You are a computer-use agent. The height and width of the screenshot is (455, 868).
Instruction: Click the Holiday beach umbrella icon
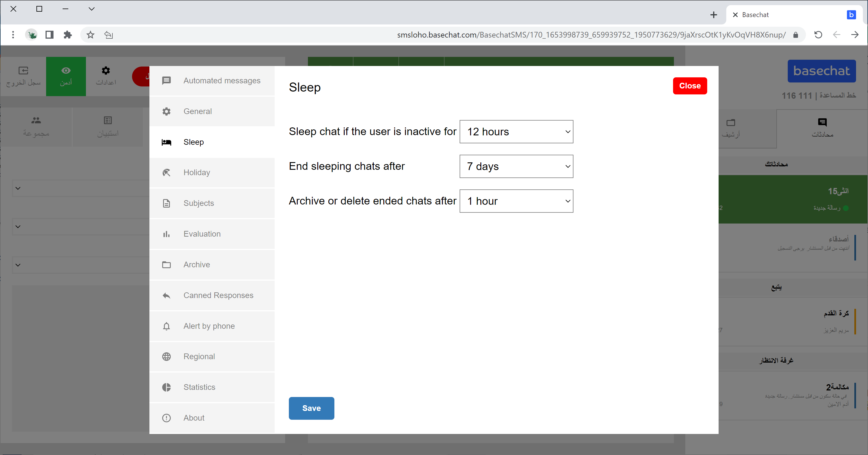coord(166,173)
